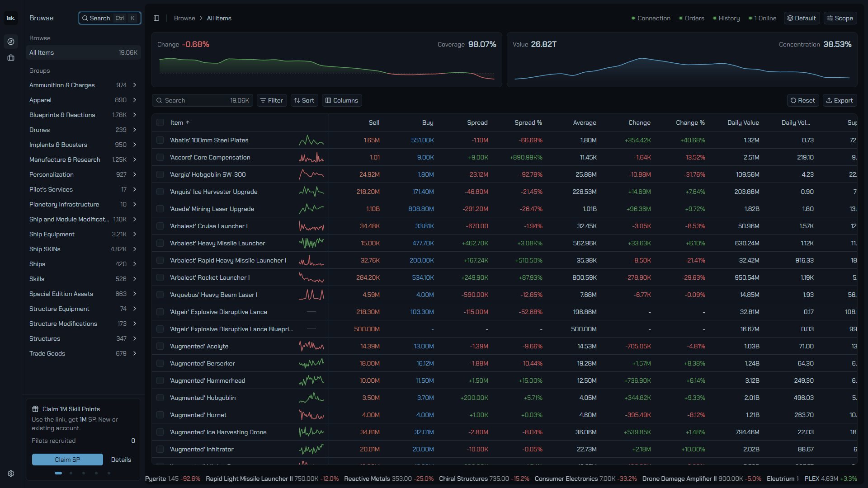Screen dimensions: 868x488
Task: Open Orders in top bar
Action: point(692,18)
